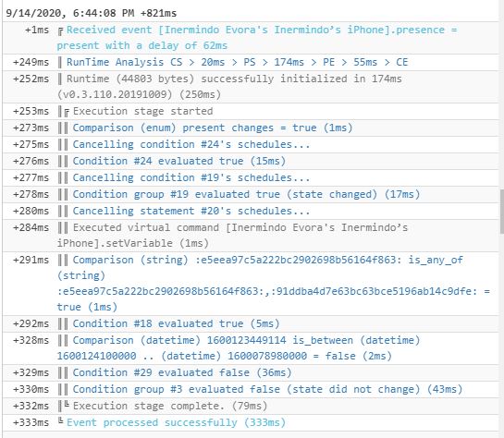Viewport: 504px width, 438px height.
Task: Select Cancelling condition #24's schedules line
Action: [x=191, y=144]
